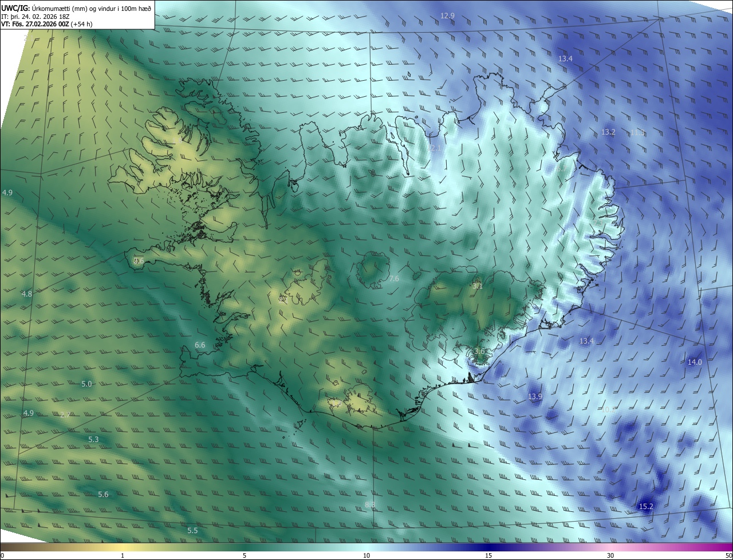
Task: Click the 15 tick on the color scale
Action: click(x=488, y=556)
